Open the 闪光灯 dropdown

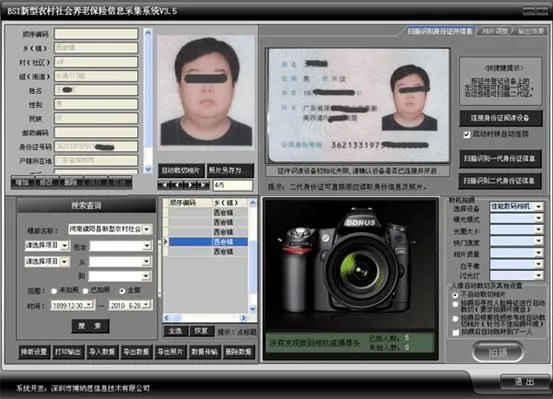(x=539, y=276)
